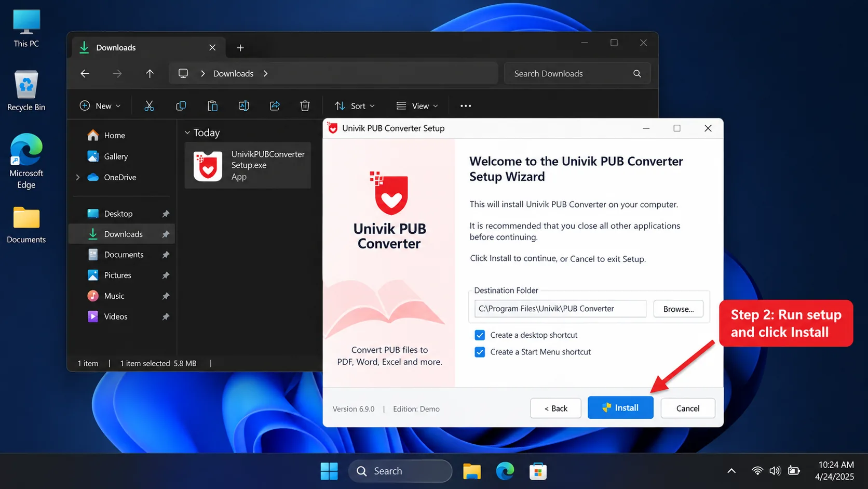Screen dimensions: 868x489
Task: Select the UnivikPUBConverter Setup.exe file icon
Action: (208, 166)
